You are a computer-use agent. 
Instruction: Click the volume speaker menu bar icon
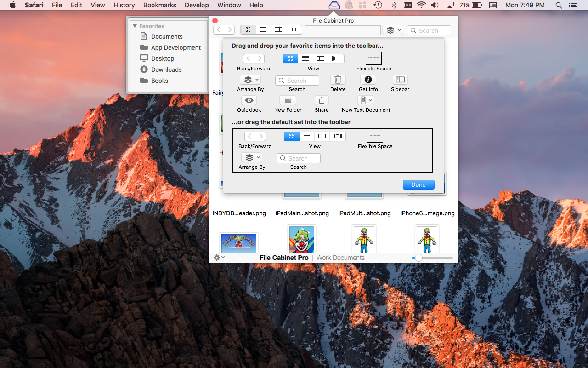435,5
